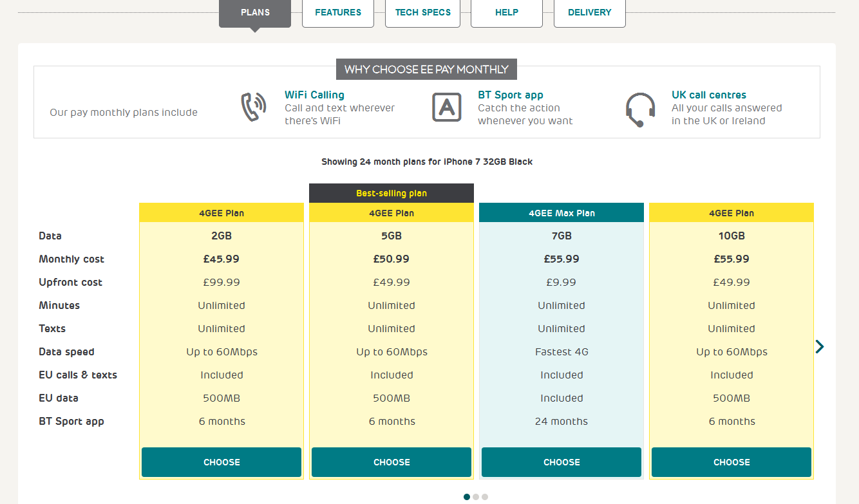This screenshot has width=859, height=504.
Task: Click the WiFi Calling phone icon
Action: tap(254, 107)
